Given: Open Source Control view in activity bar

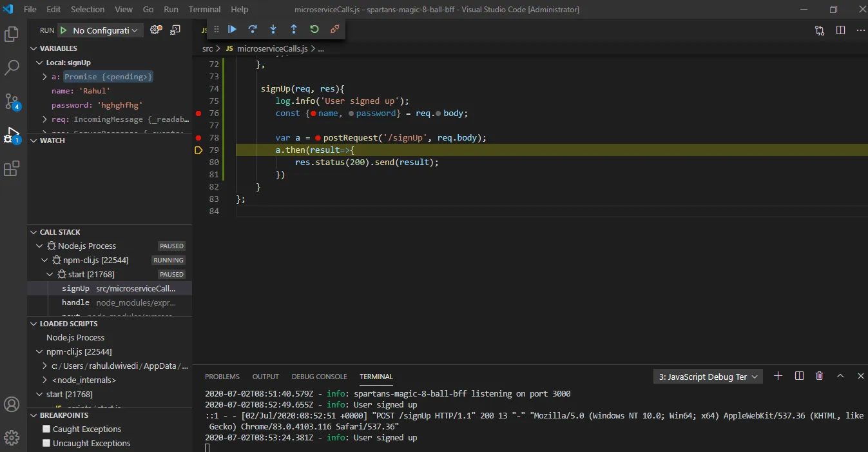Looking at the screenshot, I should 12,101.
